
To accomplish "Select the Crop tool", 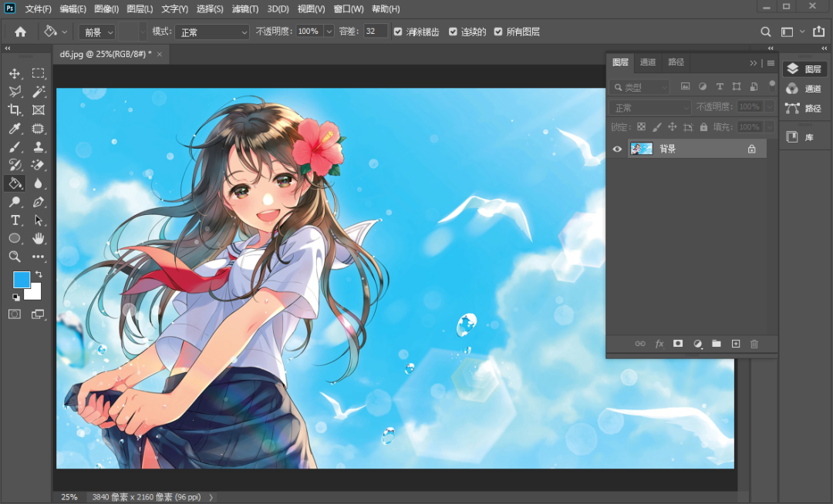I will pyautogui.click(x=14, y=110).
